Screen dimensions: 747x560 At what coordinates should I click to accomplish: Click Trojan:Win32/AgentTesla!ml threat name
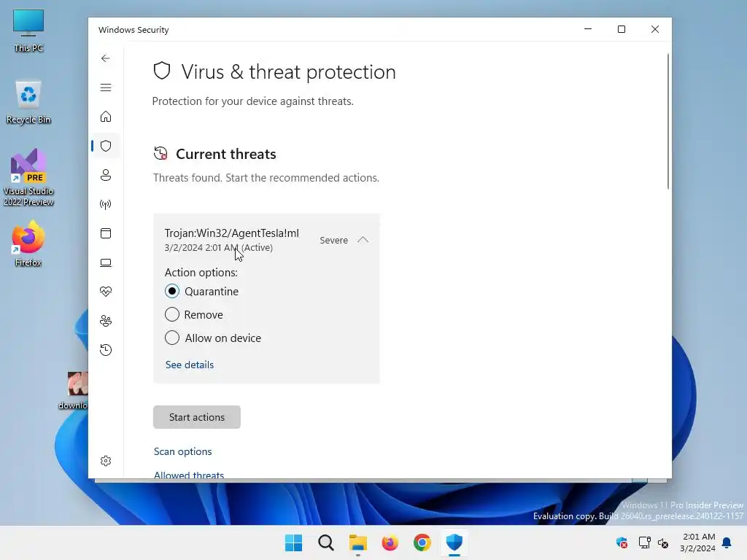tap(232, 233)
